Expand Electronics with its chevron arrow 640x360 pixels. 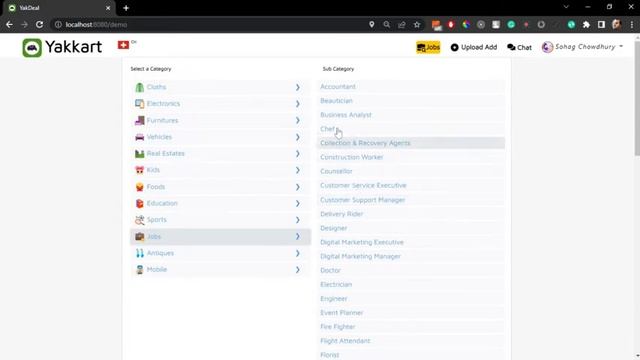tap(298, 104)
